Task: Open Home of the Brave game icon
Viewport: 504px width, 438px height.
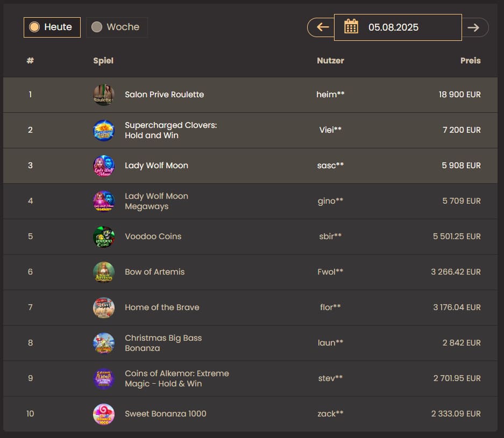Action: 103,307
